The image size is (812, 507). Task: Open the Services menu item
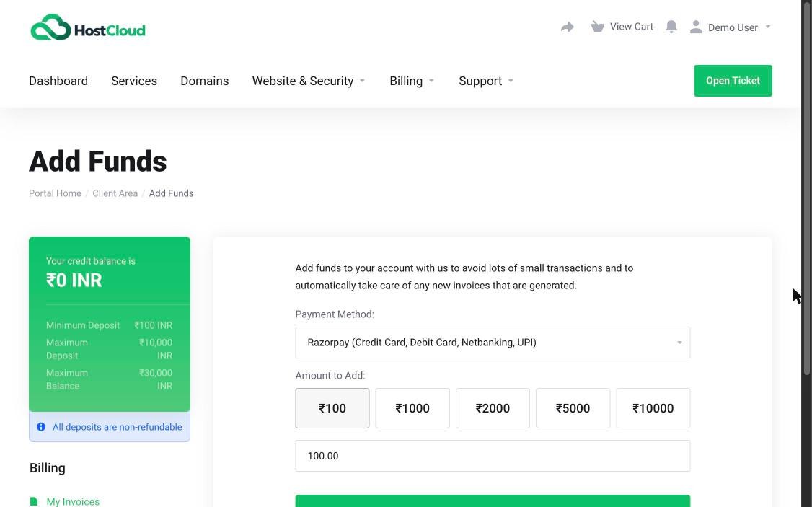[x=134, y=81]
